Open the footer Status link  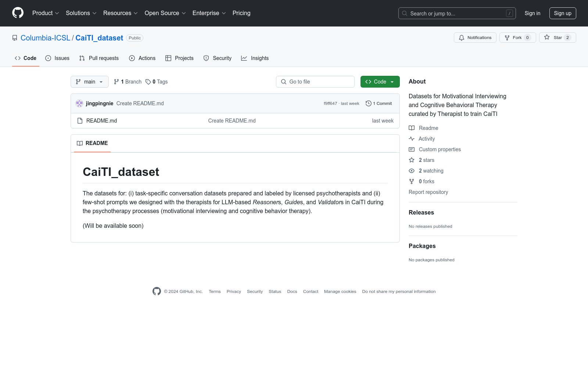(275, 291)
